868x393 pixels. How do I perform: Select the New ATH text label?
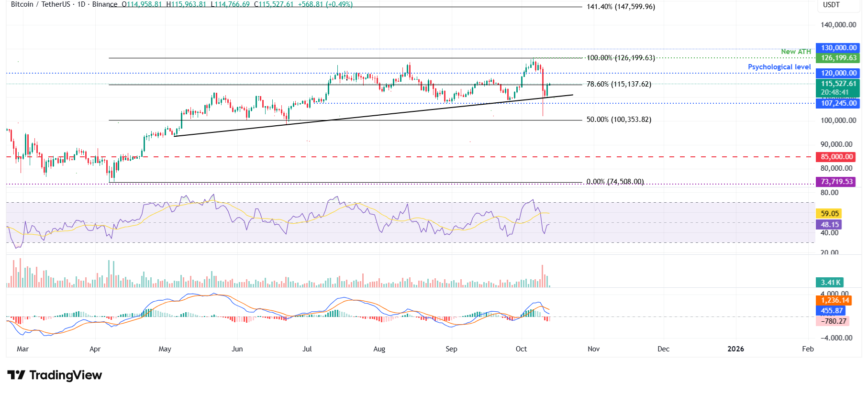(x=796, y=52)
